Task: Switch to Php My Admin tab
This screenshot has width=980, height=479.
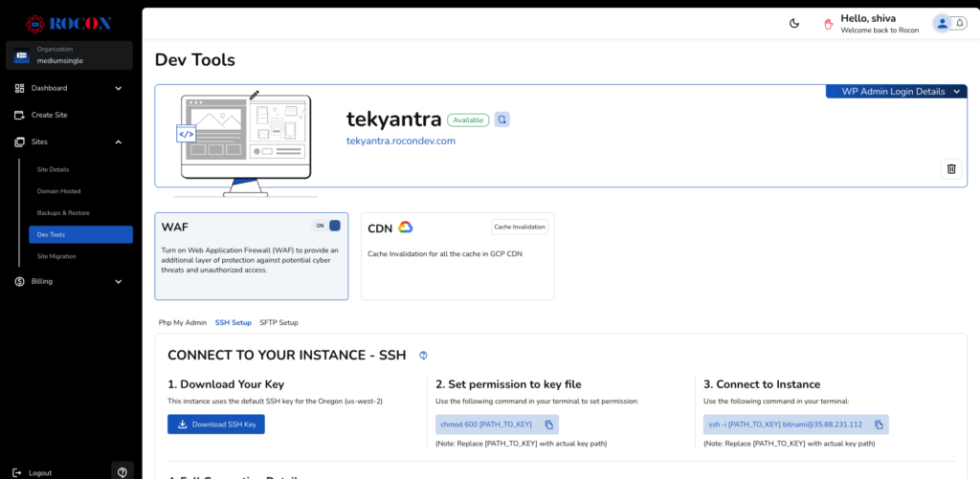Action: coord(182,323)
